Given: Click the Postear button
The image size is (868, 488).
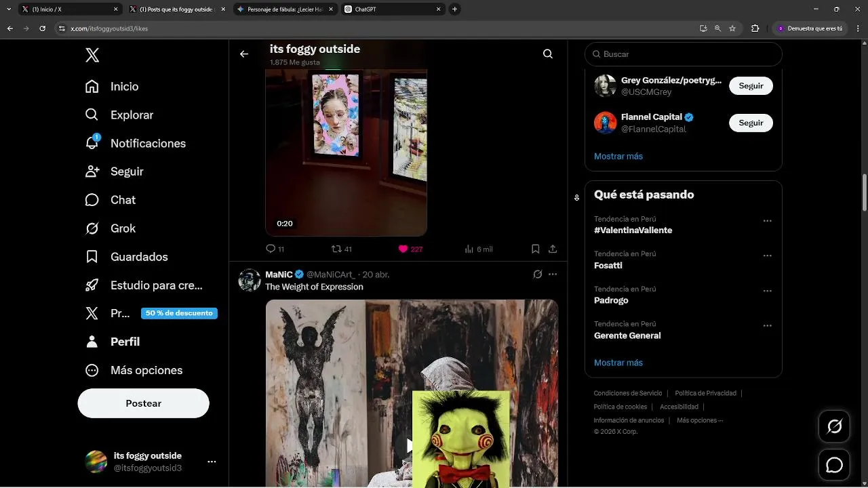Looking at the screenshot, I should tap(143, 403).
